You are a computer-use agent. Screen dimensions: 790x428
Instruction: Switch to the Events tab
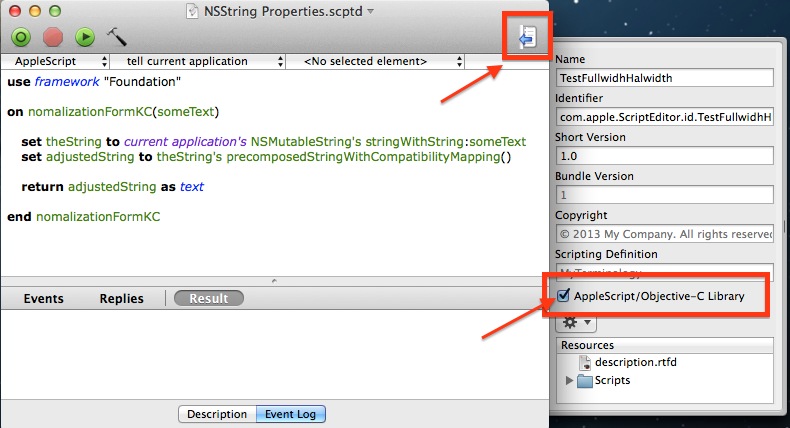[x=43, y=298]
